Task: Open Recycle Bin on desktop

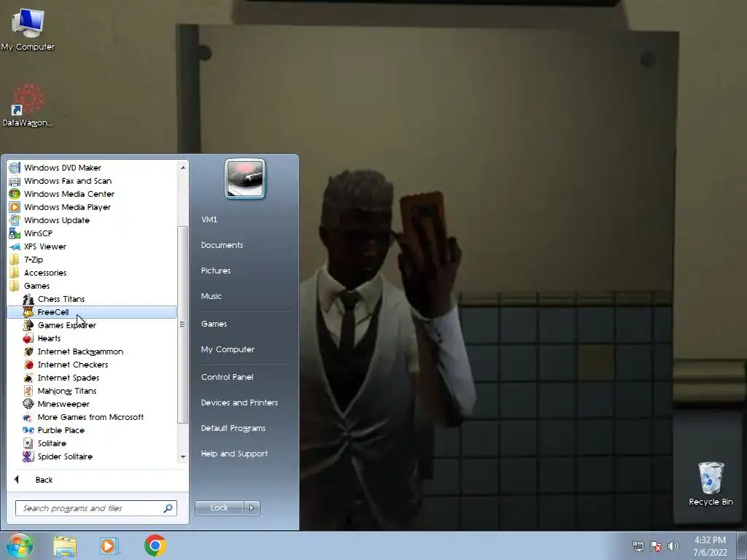Action: tap(711, 483)
